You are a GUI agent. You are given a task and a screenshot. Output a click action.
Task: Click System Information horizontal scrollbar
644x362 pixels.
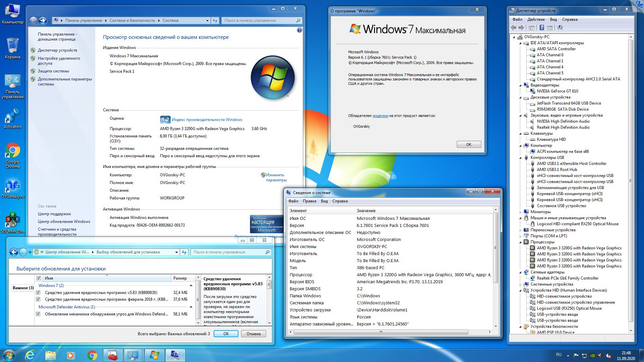[x=381, y=332]
